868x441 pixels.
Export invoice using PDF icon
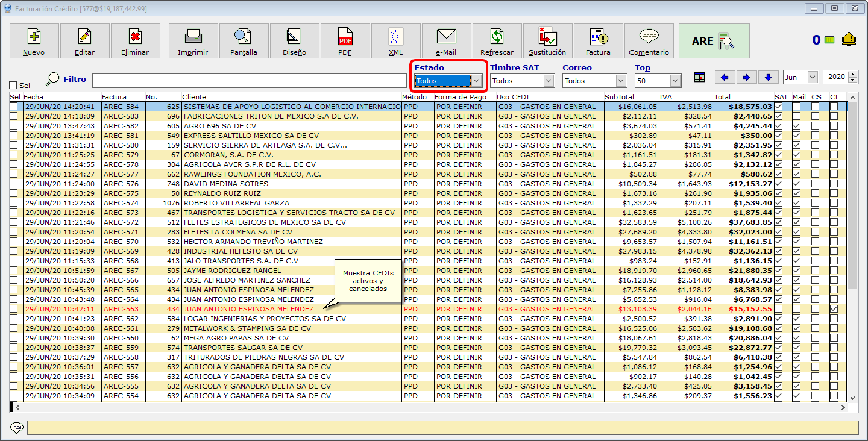[345, 41]
